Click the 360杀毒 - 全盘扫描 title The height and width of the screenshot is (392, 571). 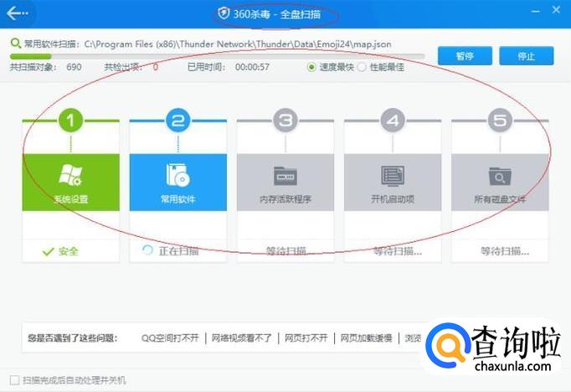pos(277,14)
